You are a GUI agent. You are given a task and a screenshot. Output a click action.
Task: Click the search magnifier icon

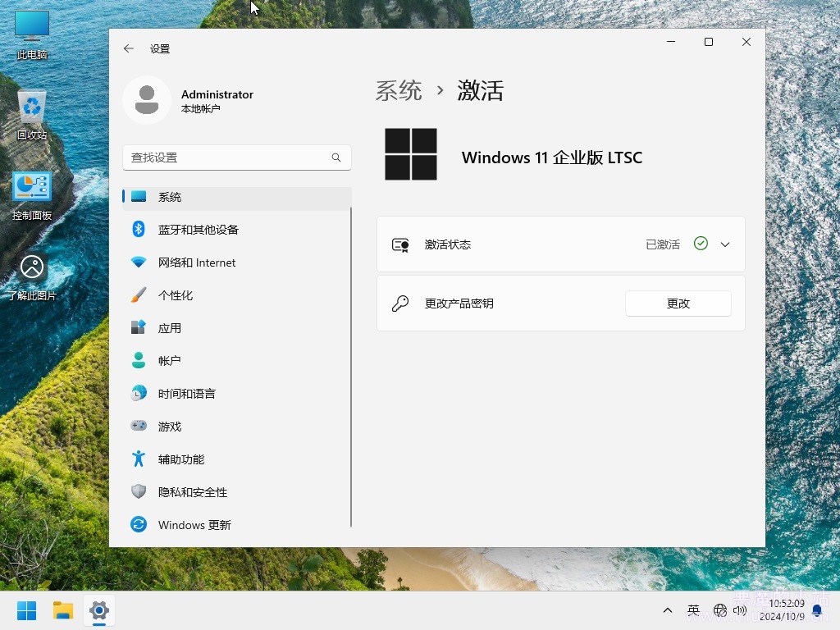336,157
